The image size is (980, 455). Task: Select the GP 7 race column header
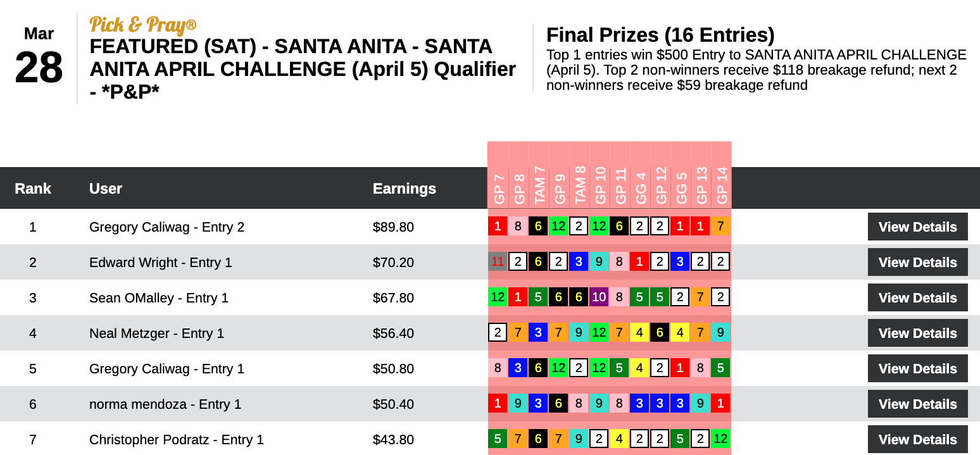pyautogui.click(x=499, y=188)
